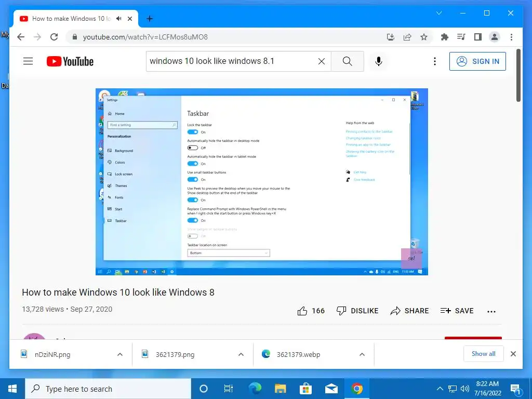This screenshot has width=532, height=399.
Task: Open File Explorer from the taskbar
Action: click(280, 389)
